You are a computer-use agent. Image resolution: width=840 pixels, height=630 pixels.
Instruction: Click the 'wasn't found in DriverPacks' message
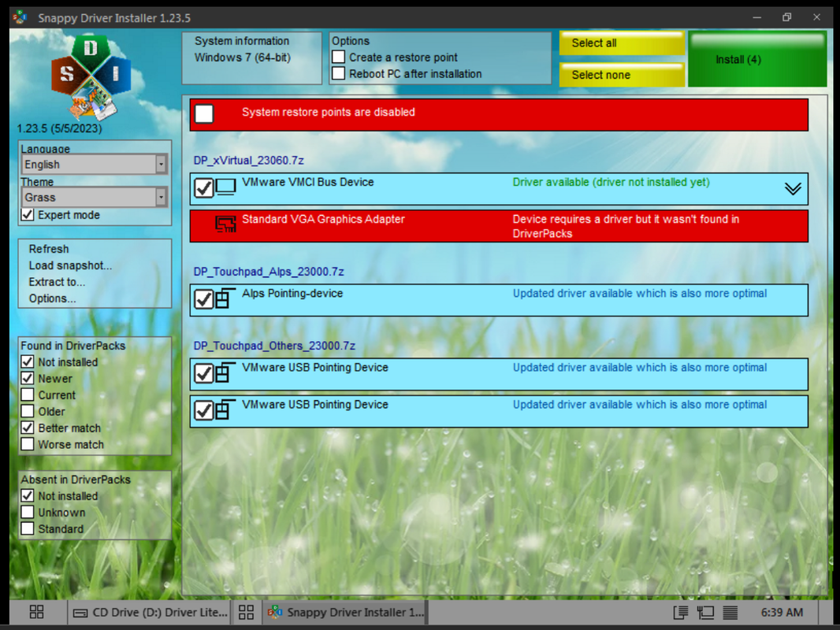626,227
